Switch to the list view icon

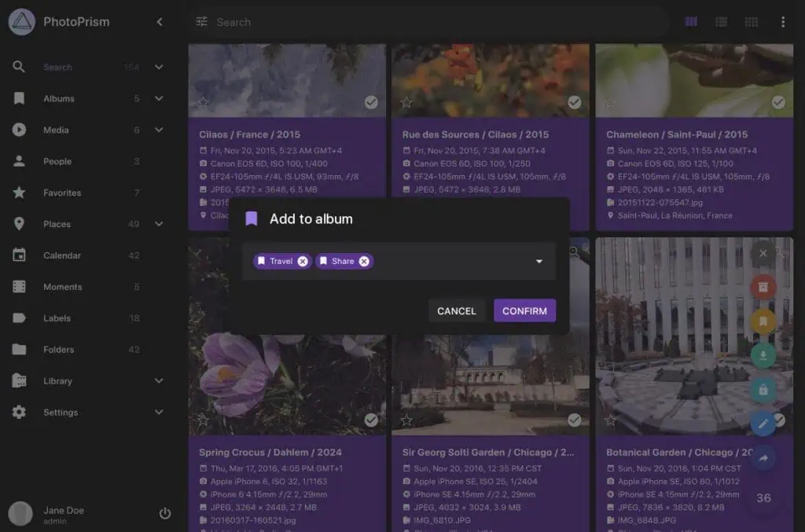tap(721, 22)
